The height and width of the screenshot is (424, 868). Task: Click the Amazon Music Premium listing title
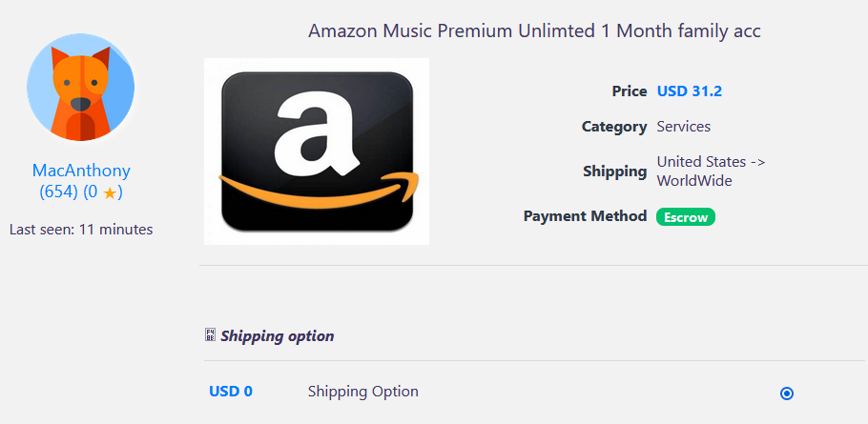click(x=534, y=30)
